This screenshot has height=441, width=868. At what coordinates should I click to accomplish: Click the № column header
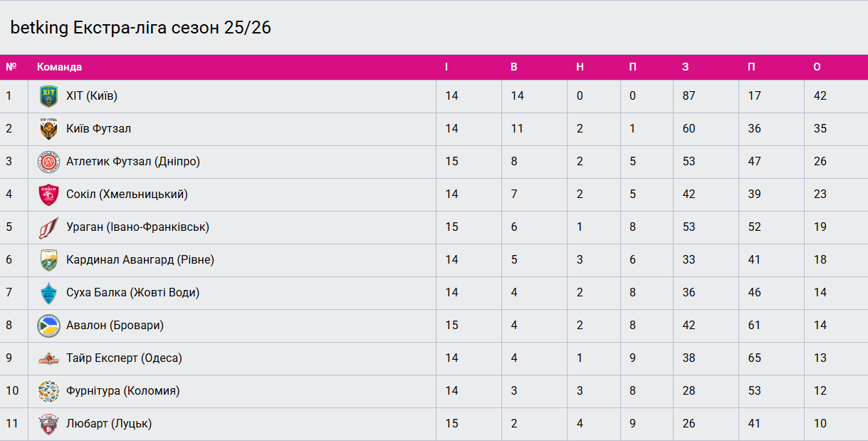pyautogui.click(x=11, y=67)
